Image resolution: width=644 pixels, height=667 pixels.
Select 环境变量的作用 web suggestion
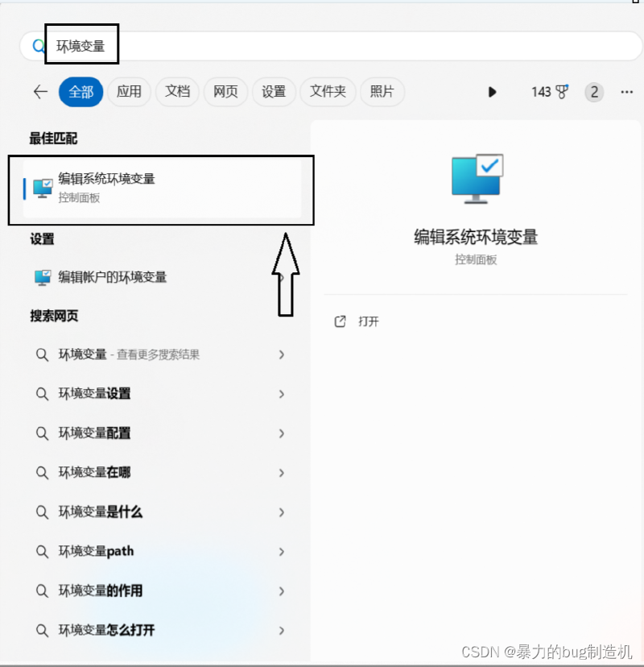(x=162, y=590)
